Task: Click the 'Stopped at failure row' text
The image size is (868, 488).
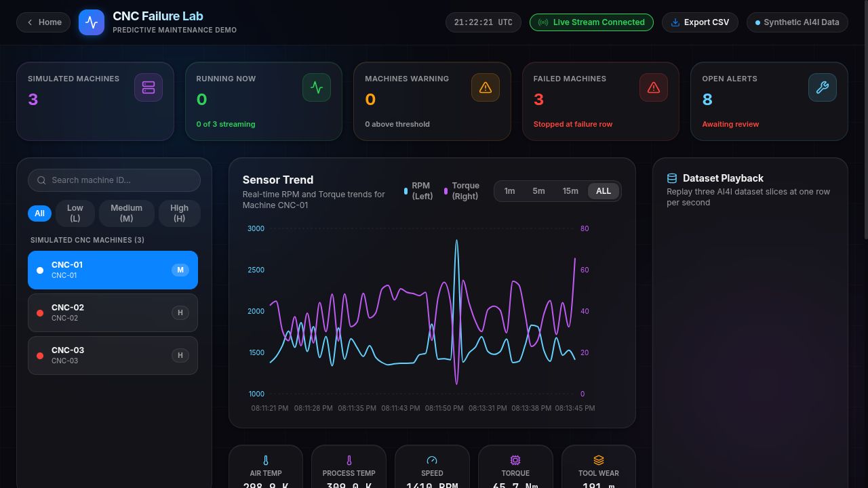Action: [573, 124]
